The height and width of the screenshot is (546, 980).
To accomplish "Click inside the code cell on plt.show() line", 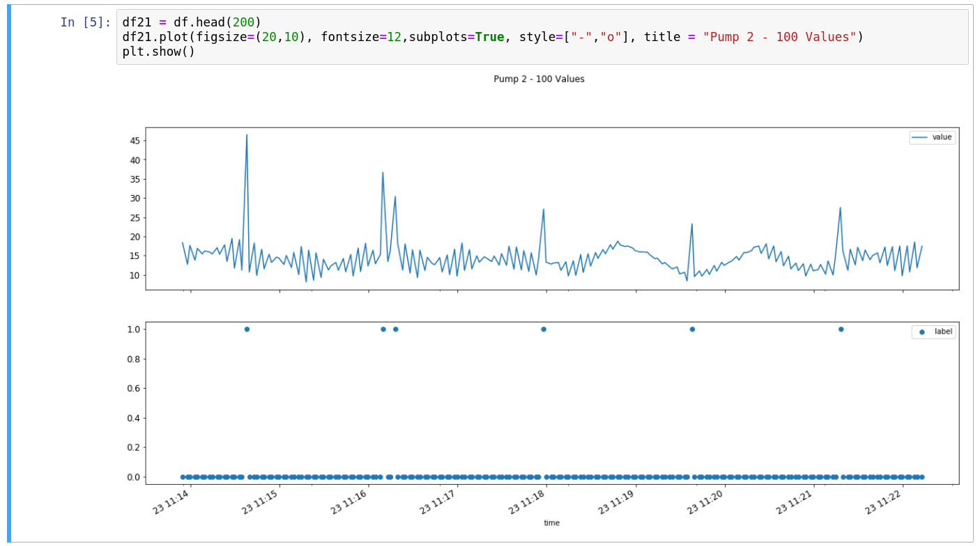I will [158, 52].
